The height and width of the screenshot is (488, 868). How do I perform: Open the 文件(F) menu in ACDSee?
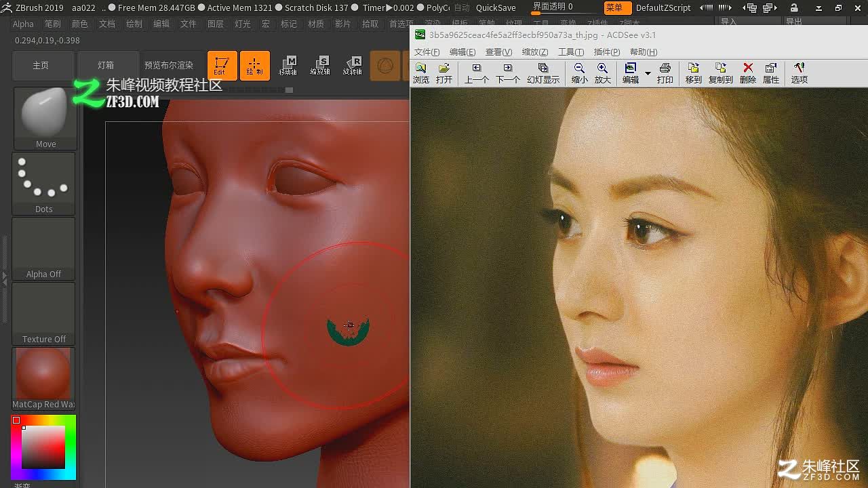coord(427,52)
